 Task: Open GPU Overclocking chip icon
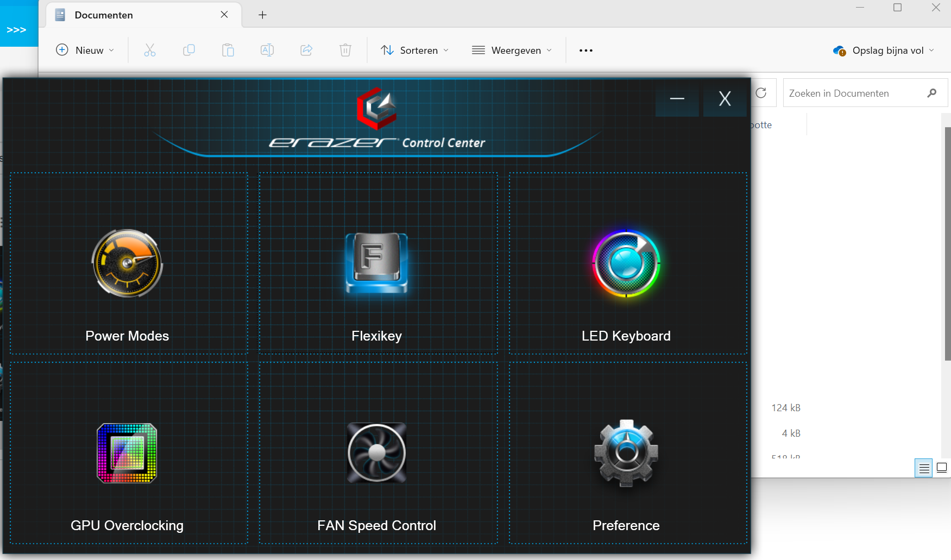[127, 453]
